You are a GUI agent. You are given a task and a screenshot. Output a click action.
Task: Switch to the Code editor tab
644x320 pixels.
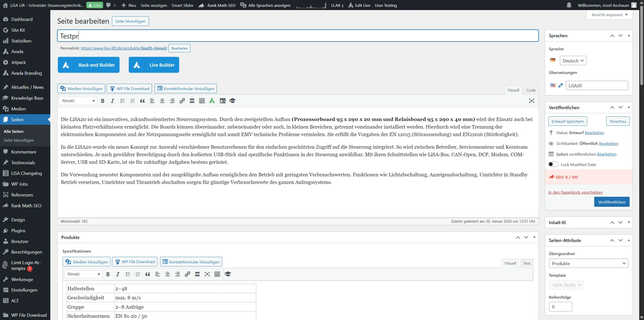(x=531, y=90)
